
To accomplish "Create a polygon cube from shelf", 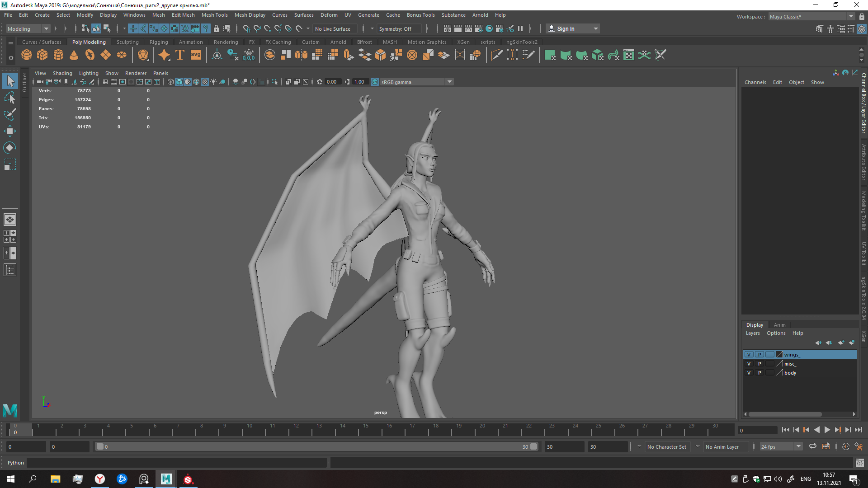I will click(42, 55).
